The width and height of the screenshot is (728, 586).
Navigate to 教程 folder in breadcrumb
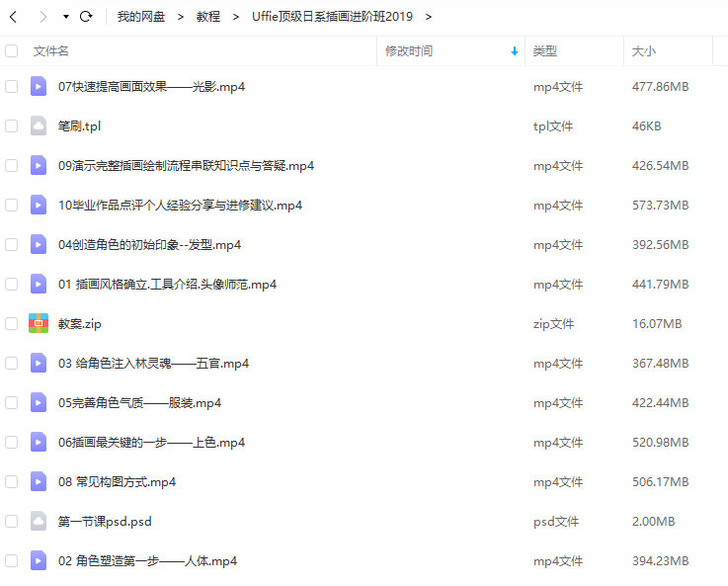point(208,17)
